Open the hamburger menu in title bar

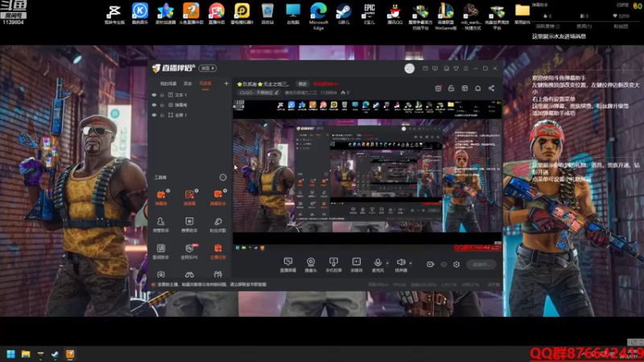(x=466, y=68)
